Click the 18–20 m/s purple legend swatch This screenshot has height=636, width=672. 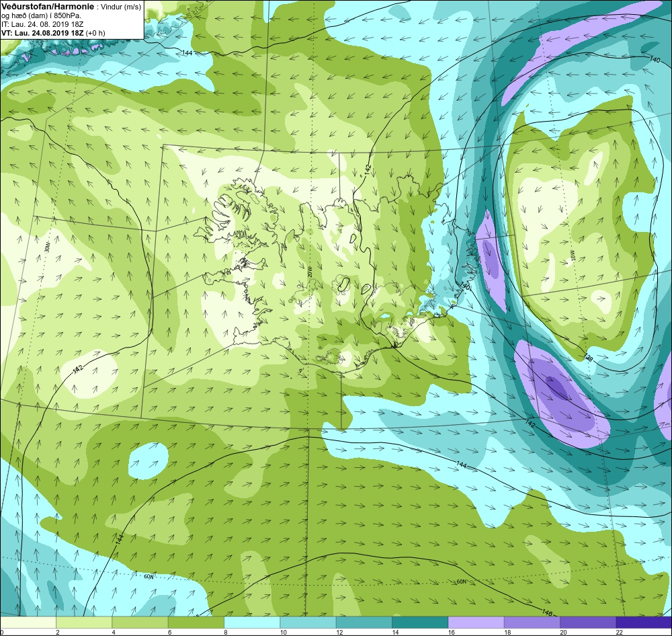(x=532, y=623)
